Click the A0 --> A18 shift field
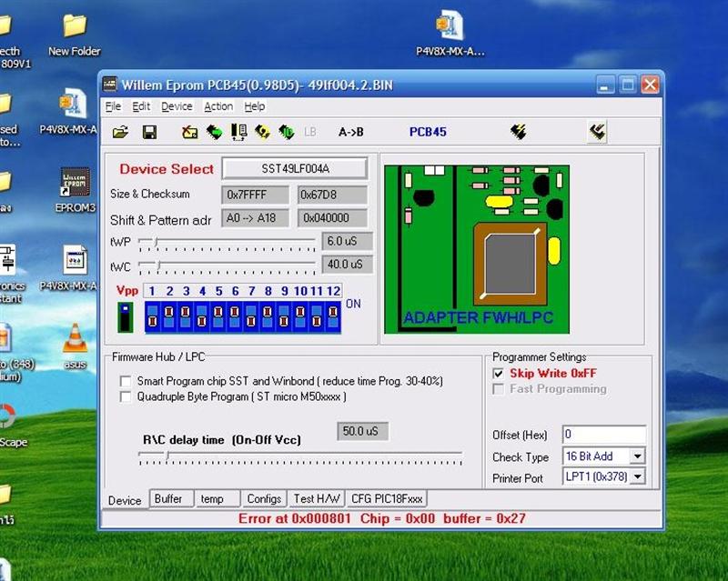 coord(255,218)
